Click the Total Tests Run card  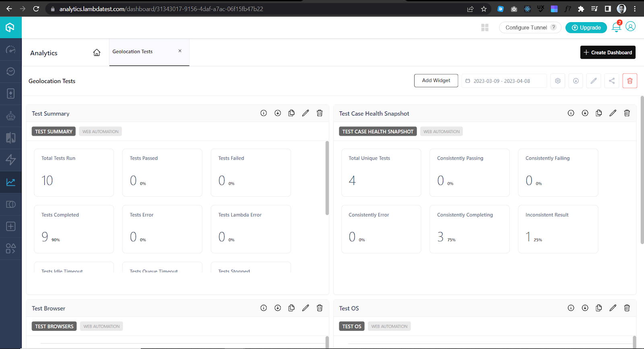tap(74, 172)
